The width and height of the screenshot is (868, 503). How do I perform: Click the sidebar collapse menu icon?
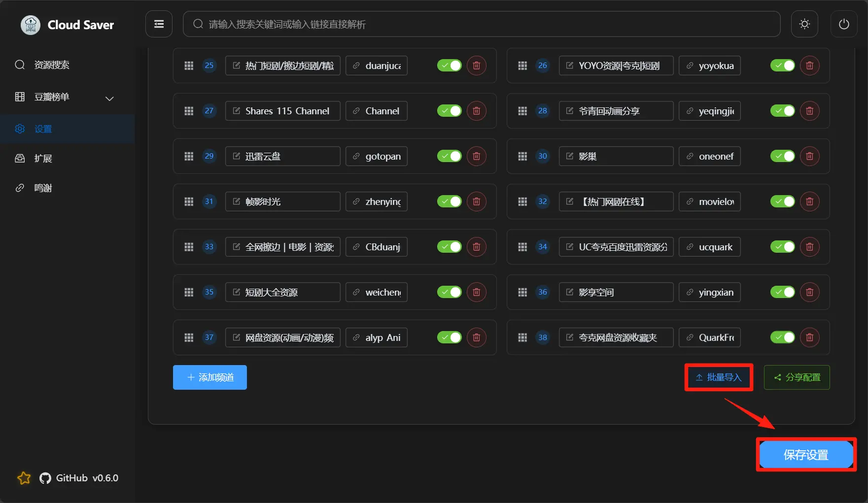pyautogui.click(x=159, y=24)
